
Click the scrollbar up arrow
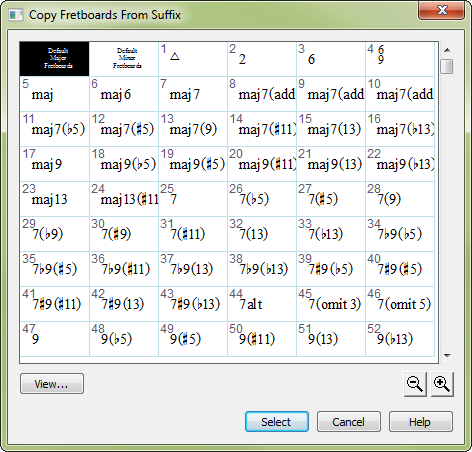(447, 50)
